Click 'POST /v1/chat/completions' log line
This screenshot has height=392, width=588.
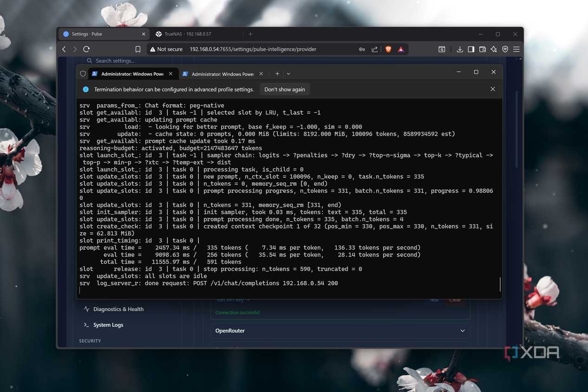(209, 283)
